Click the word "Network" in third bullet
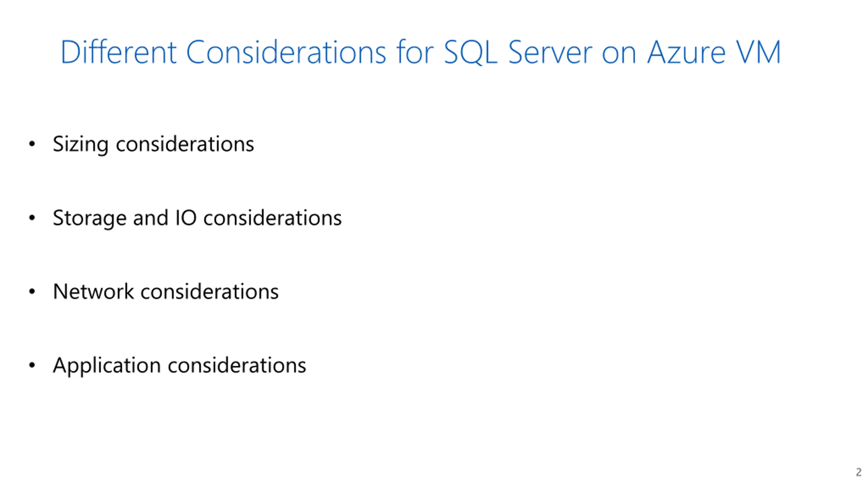The width and height of the screenshot is (868, 488). (94, 291)
